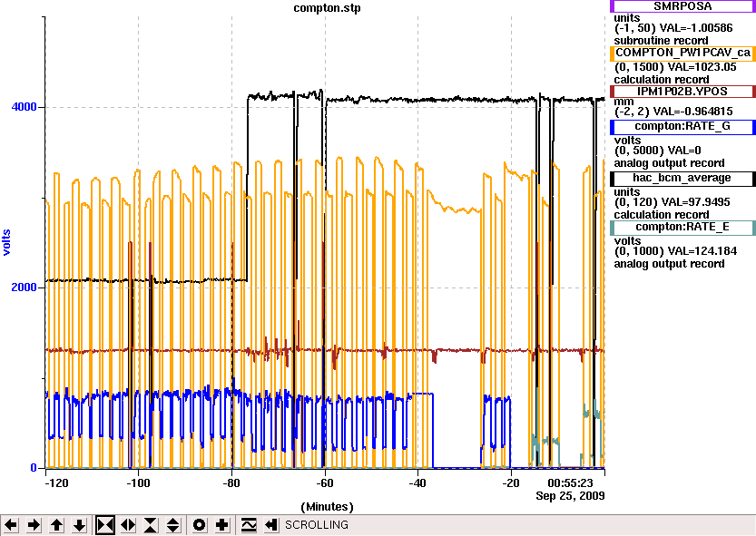
Task: Click the -60 x-axis tick label
Action: tap(325, 483)
